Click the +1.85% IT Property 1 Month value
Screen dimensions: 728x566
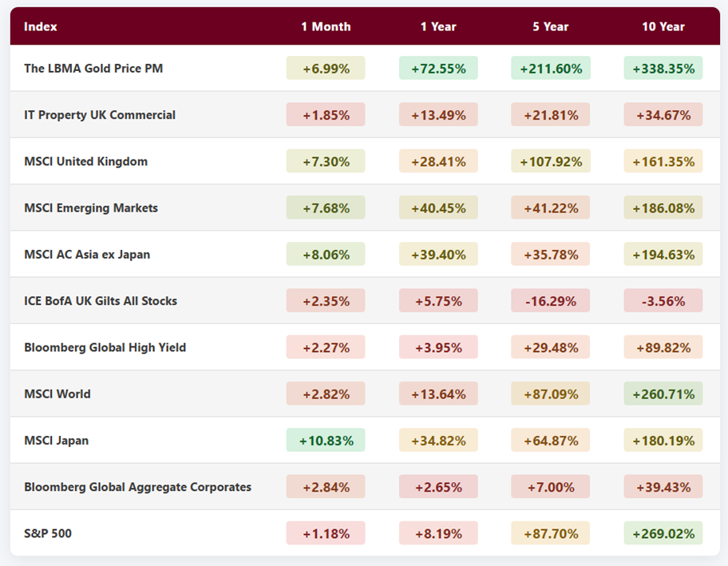(326, 114)
